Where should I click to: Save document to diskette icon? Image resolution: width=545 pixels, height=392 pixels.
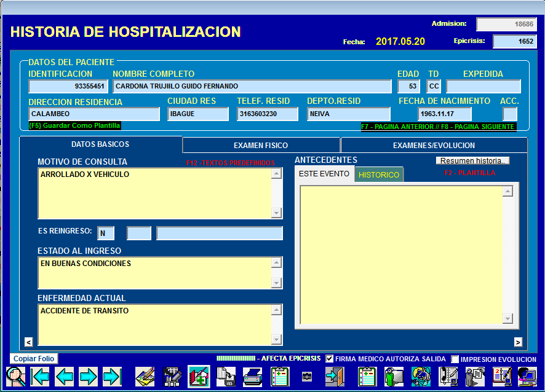pos(226,377)
